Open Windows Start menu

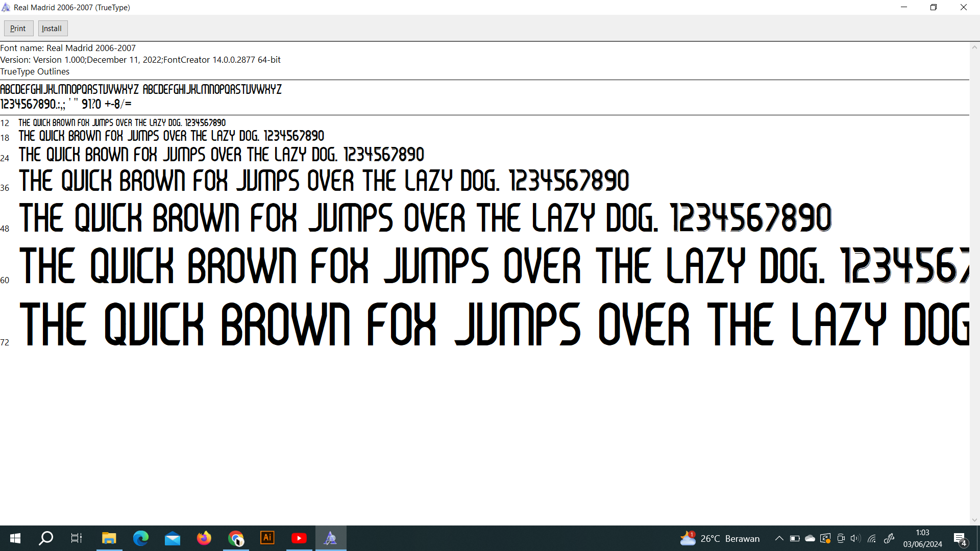[x=15, y=538]
